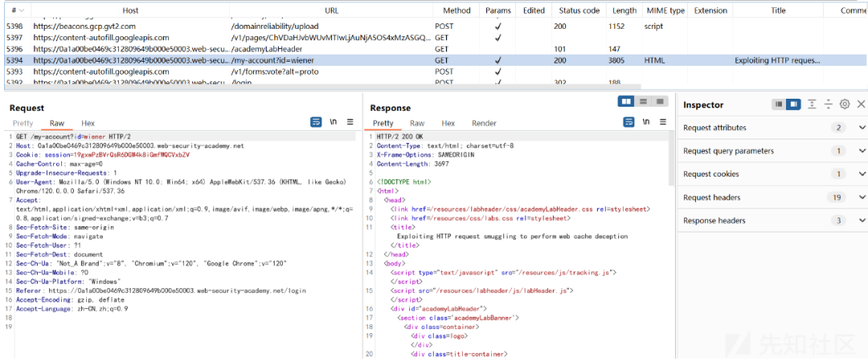Toggle \n non-printable characters in Request panel
868x362 pixels.
(x=334, y=122)
